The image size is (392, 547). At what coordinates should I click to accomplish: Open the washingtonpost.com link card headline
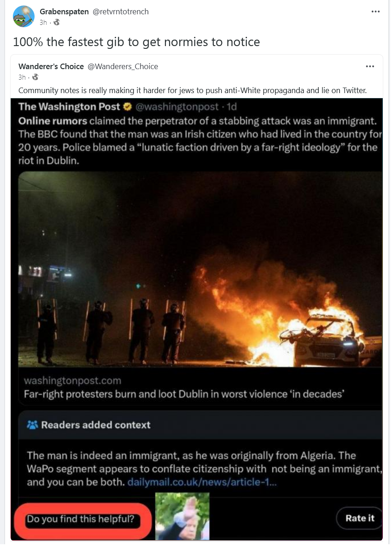click(184, 394)
